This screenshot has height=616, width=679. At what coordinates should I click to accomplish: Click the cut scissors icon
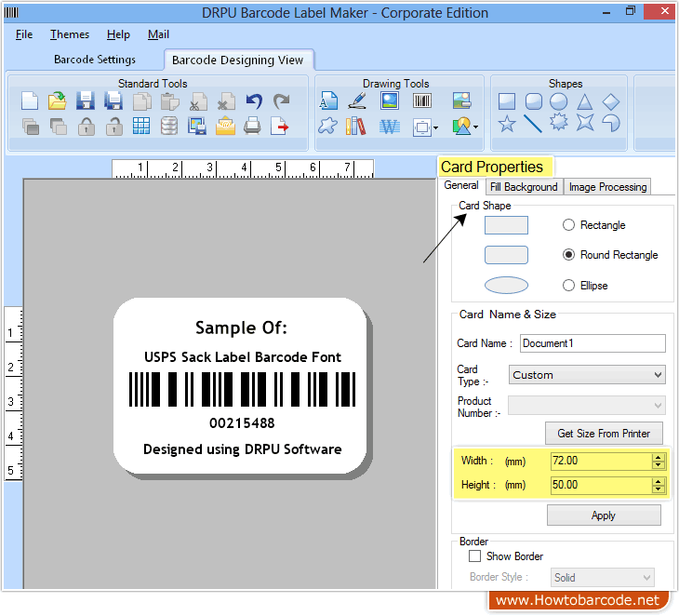[x=198, y=101]
